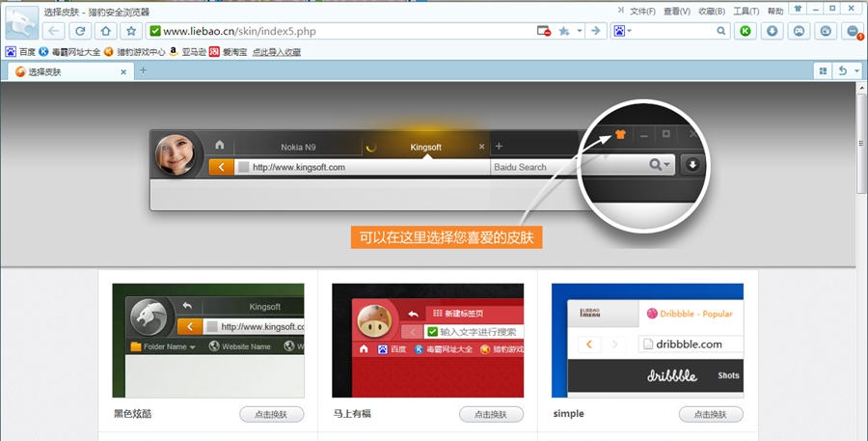Click the page scrollbar up arrow
Viewport: 868px width, 441px height.
pos(862,88)
